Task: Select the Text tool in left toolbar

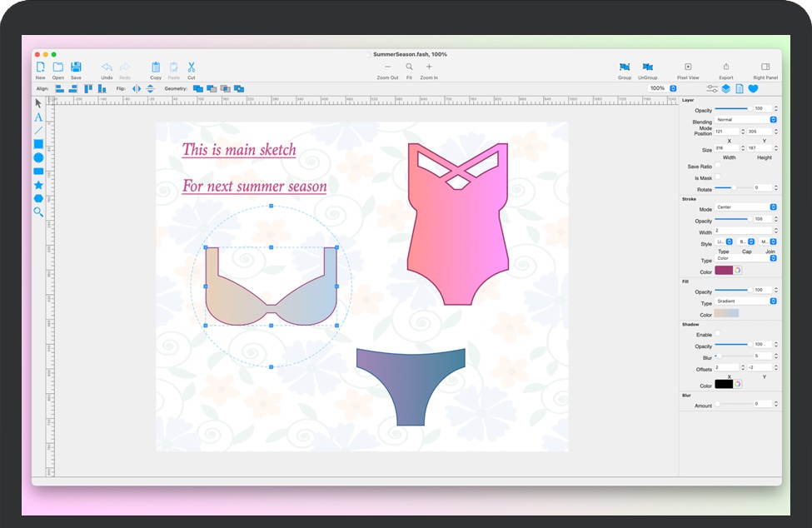Action: pyautogui.click(x=38, y=117)
